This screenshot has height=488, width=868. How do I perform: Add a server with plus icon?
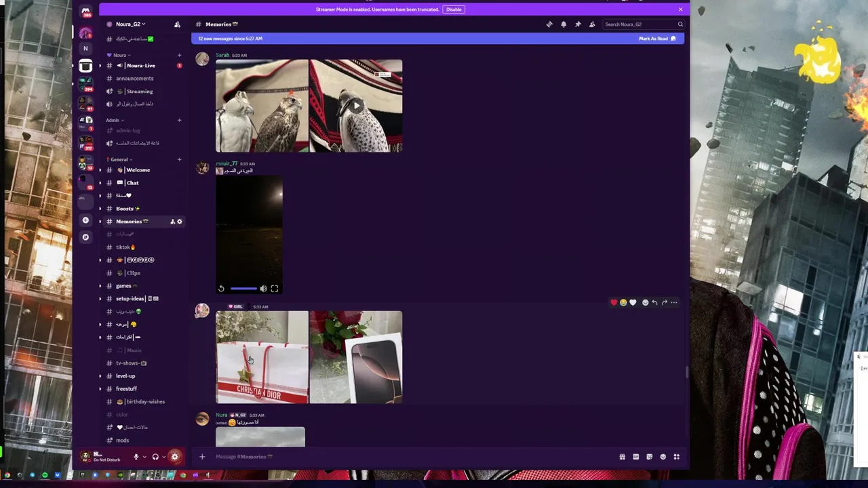(85, 220)
